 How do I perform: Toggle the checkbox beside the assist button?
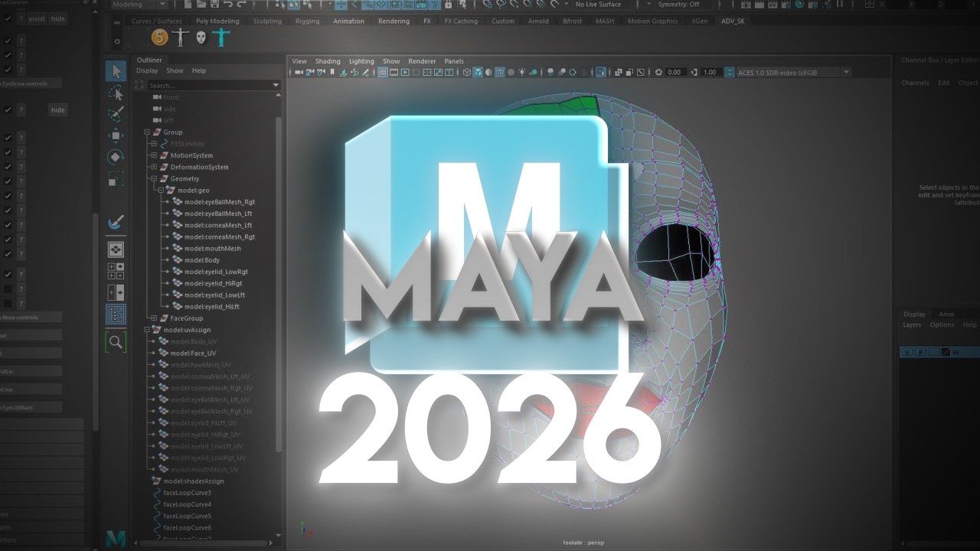(8, 18)
